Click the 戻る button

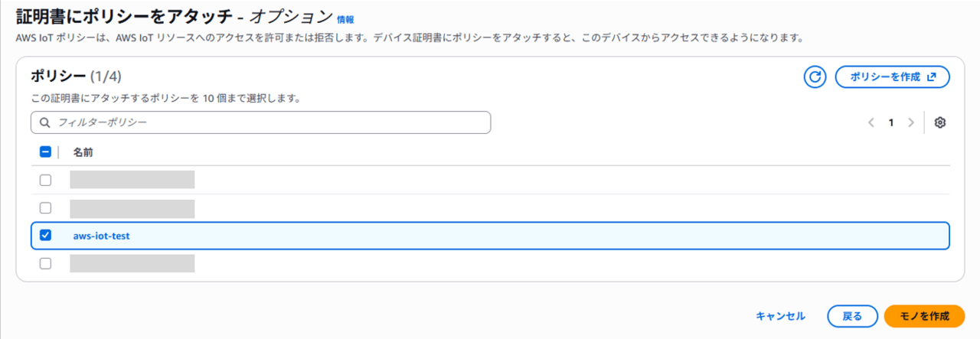click(852, 316)
